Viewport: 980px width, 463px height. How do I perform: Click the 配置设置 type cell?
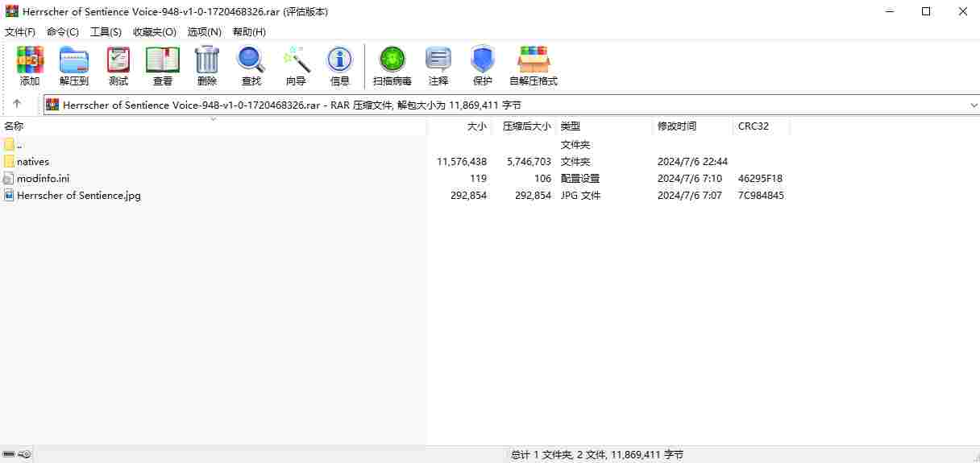(x=580, y=179)
